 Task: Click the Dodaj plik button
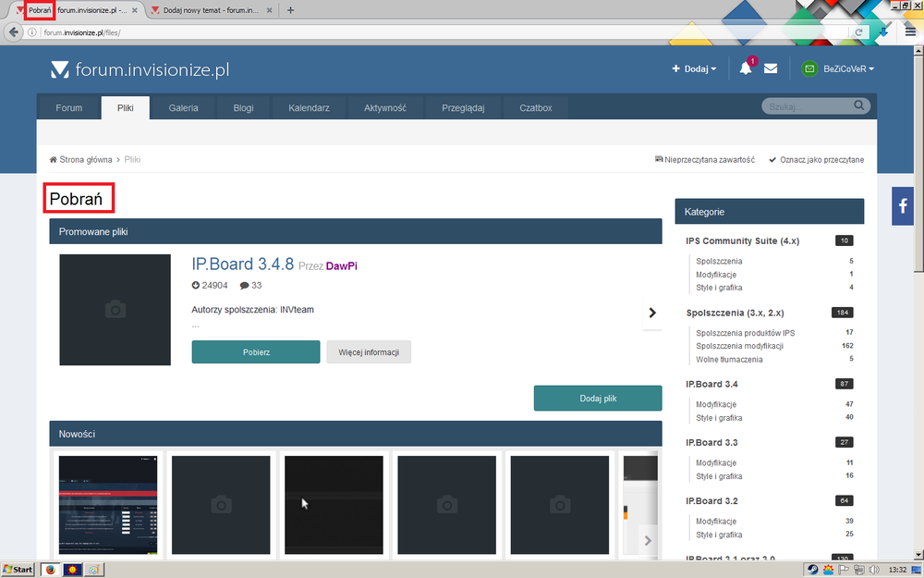[598, 399]
